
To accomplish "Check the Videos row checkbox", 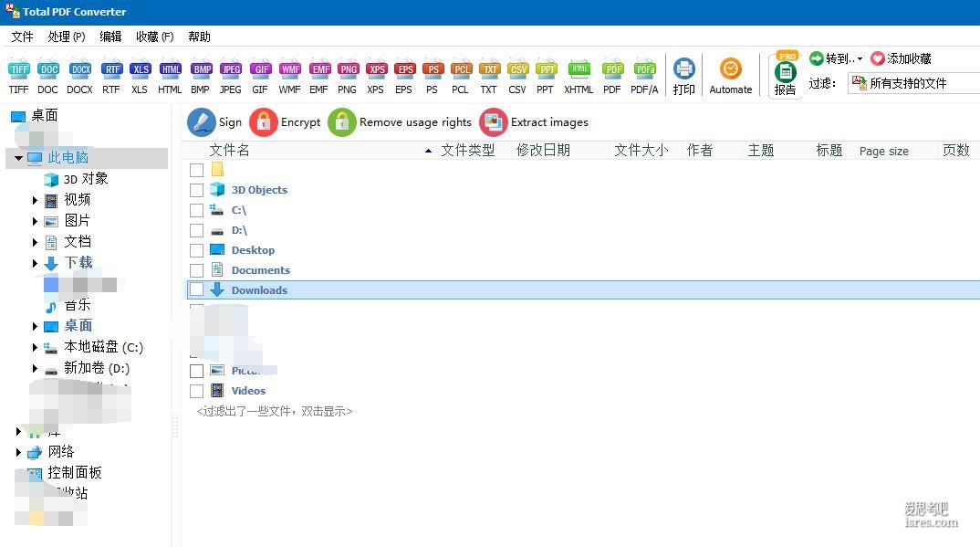I will [x=196, y=391].
